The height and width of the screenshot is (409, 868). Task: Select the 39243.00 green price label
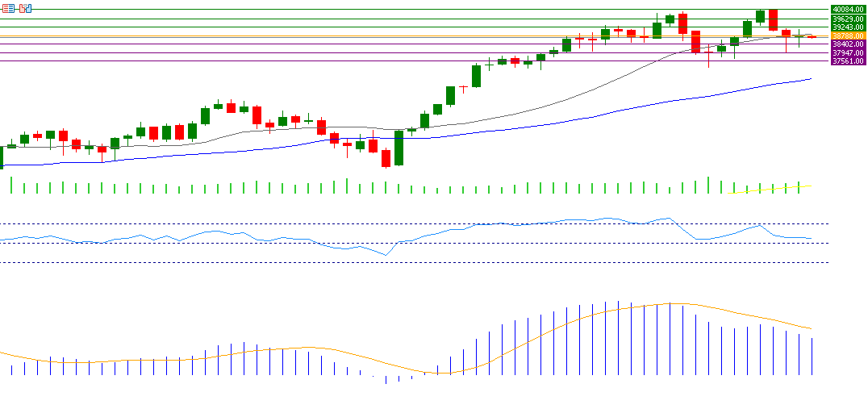(x=848, y=27)
